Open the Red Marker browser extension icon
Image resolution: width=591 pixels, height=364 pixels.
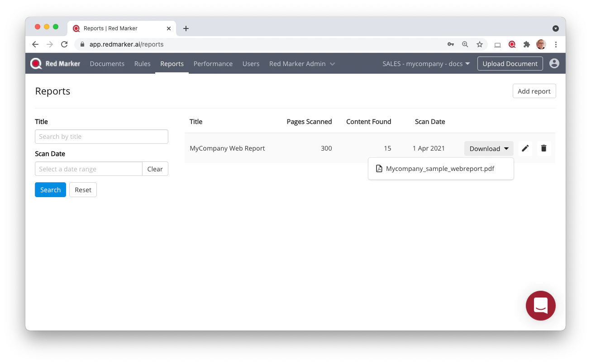[512, 44]
